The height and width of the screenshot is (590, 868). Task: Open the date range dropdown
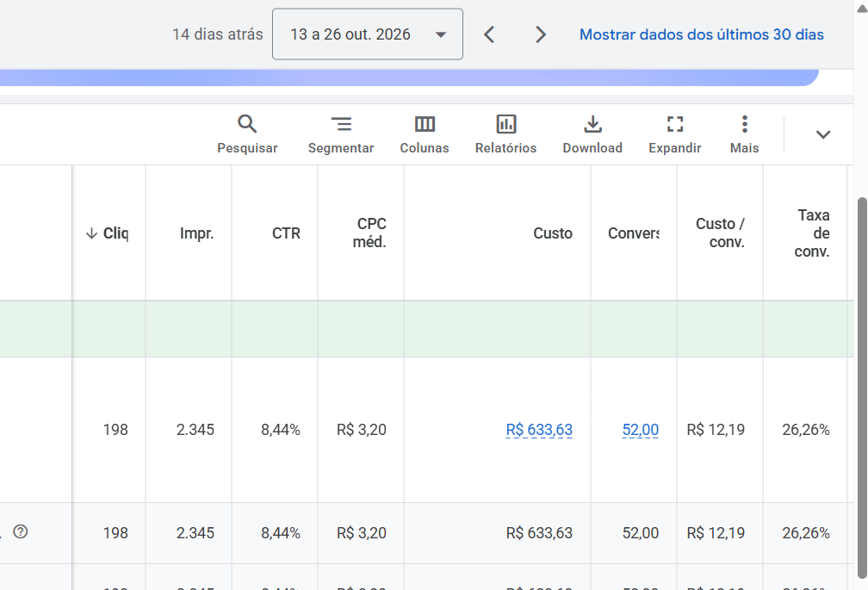(368, 34)
